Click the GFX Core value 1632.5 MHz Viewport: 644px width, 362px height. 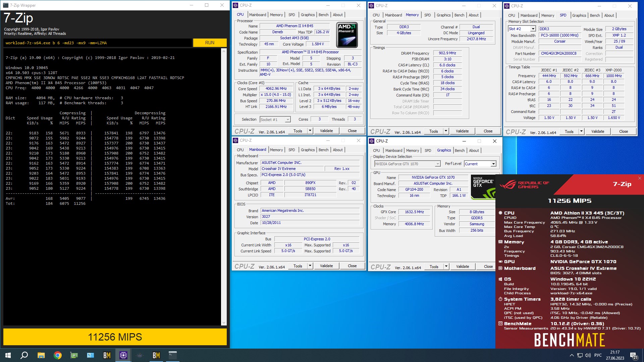414,212
